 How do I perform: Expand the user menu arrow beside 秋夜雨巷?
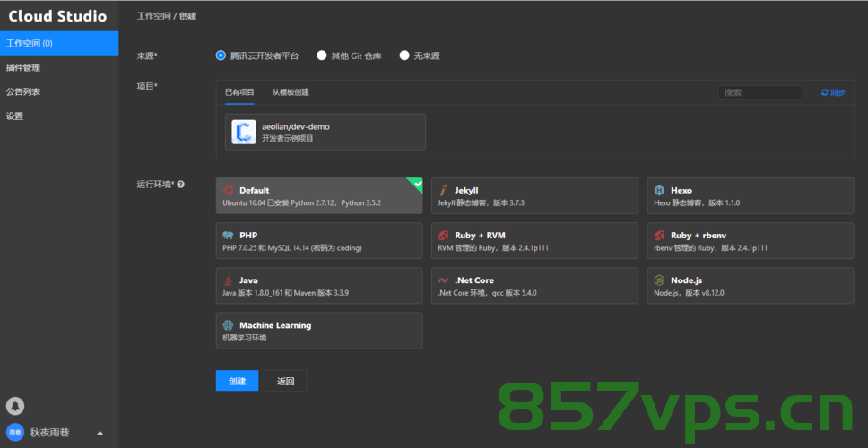click(100, 433)
